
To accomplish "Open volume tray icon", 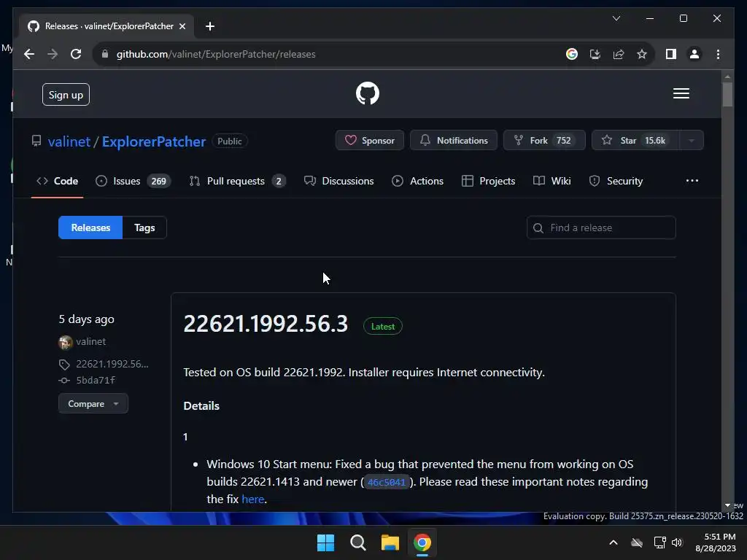I will [x=677, y=542].
